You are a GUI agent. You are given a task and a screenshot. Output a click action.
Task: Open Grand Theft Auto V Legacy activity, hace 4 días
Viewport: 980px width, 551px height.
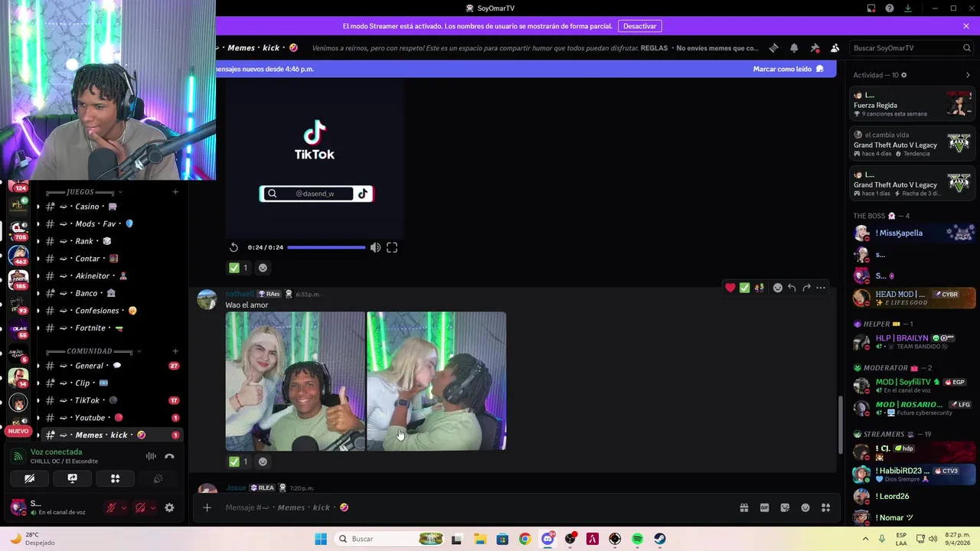pyautogui.click(x=913, y=145)
